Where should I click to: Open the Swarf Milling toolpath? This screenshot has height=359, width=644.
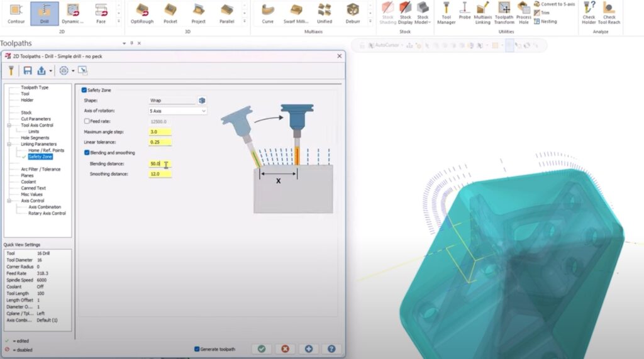click(296, 13)
